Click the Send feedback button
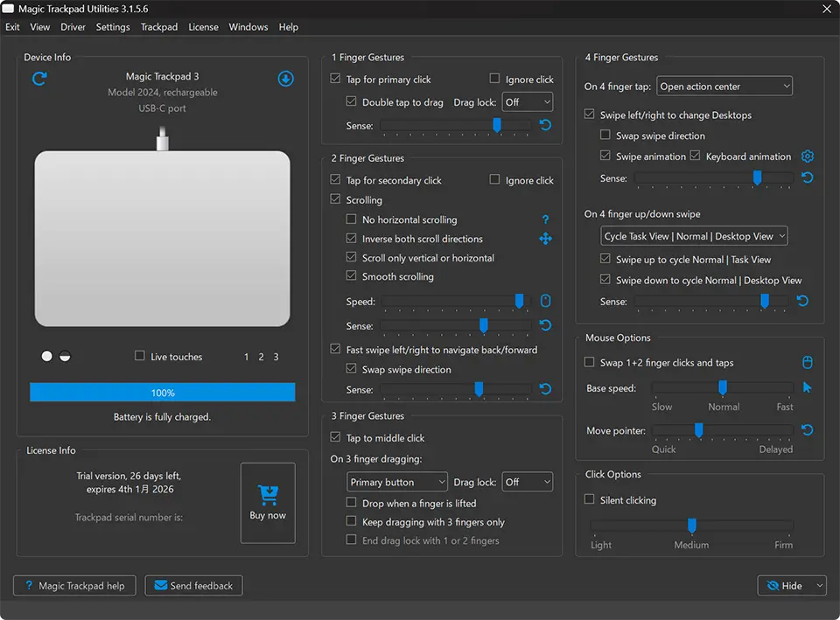Image resolution: width=840 pixels, height=620 pixels. (x=193, y=586)
